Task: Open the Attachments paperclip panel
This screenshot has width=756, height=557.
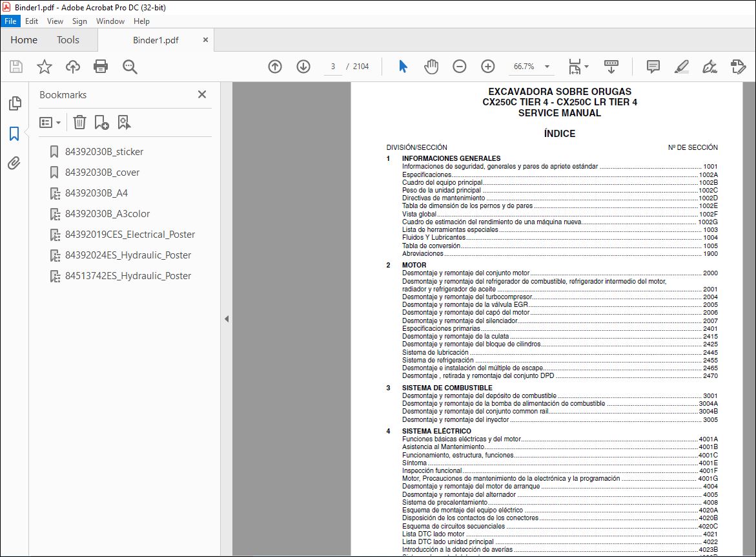Action: tap(14, 163)
